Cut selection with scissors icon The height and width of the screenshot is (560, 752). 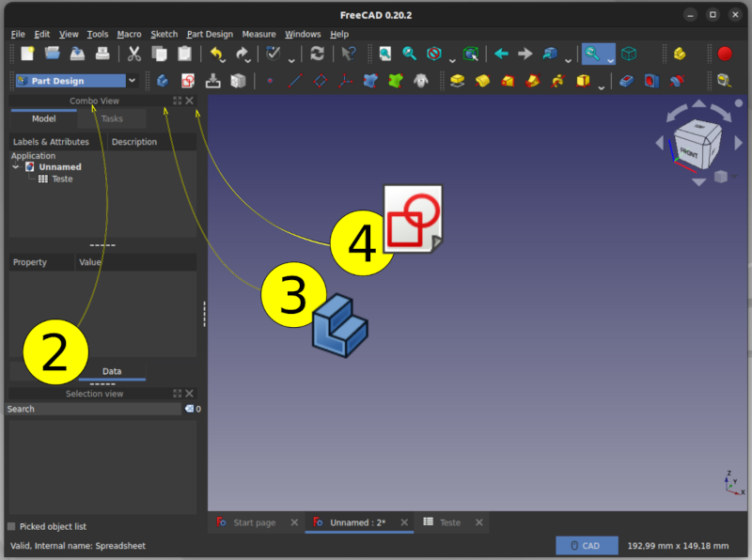[134, 54]
